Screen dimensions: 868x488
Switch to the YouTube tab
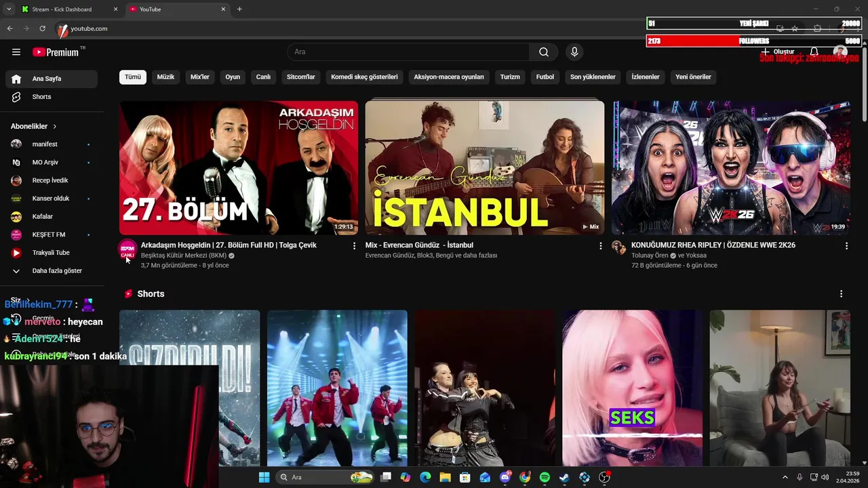pyautogui.click(x=177, y=9)
